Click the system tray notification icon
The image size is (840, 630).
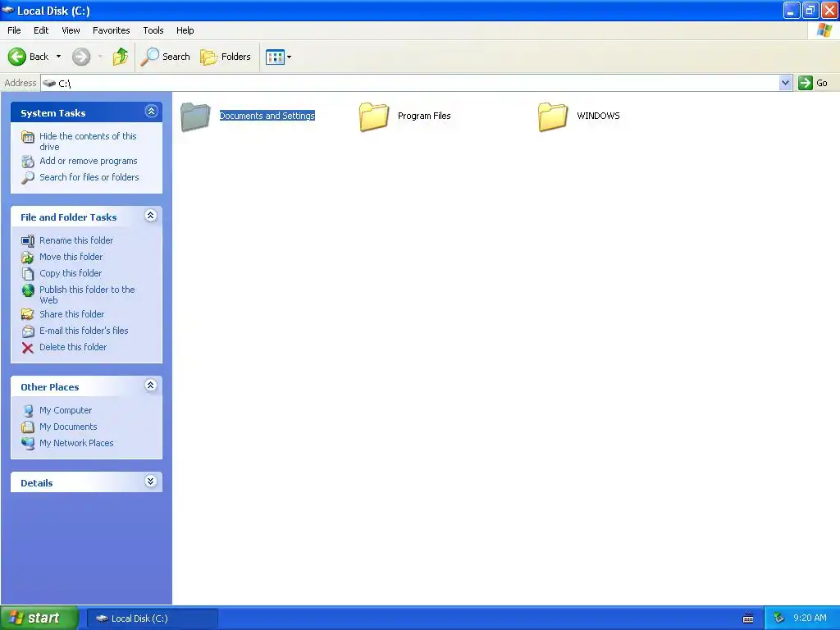[x=779, y=619]
